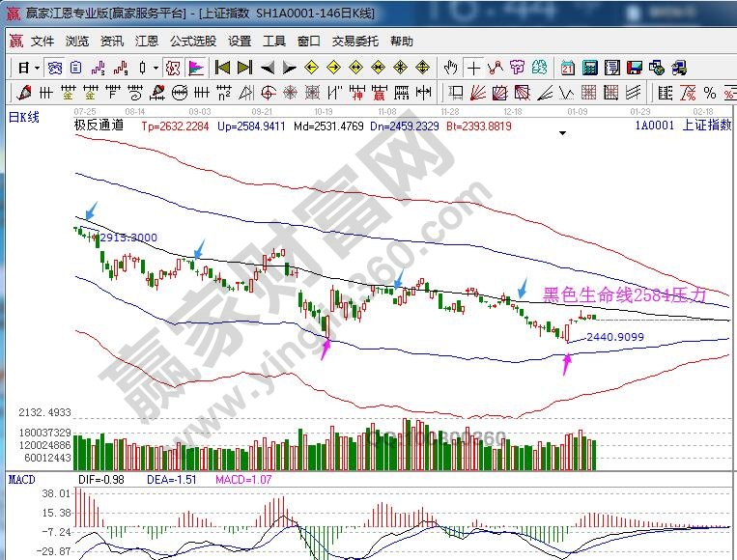
Task: Open the 公式选股 menu
Action: click(x=193, y=42)
